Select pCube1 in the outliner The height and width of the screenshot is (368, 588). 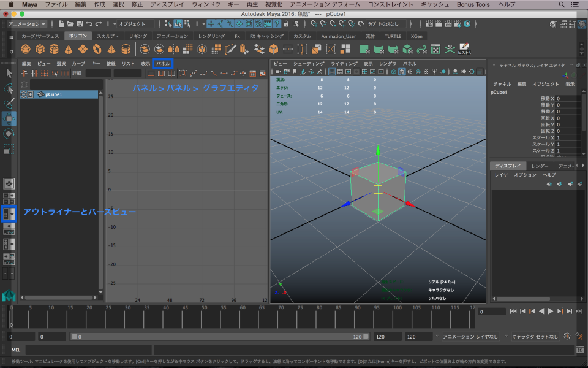[x=59, y=94]
